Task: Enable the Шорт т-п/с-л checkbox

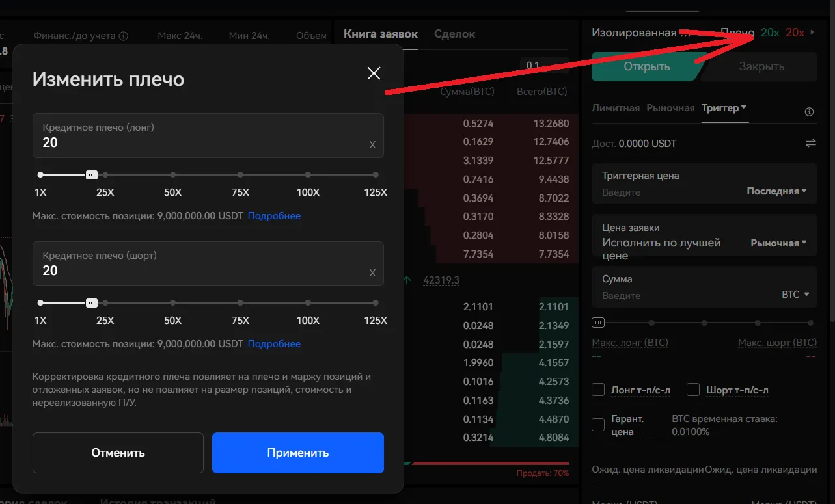Action: coord(693,390)
